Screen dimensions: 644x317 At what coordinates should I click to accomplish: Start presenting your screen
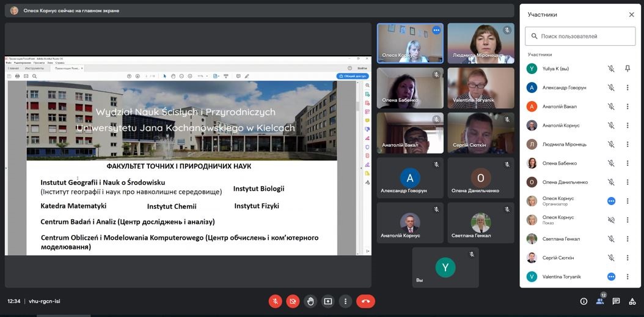pyautogui.click(x=327, y=301)
